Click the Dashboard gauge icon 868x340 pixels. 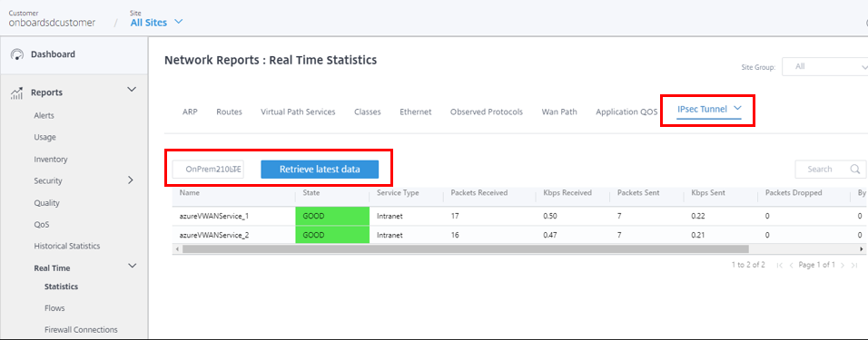click(x=17, y=54)
